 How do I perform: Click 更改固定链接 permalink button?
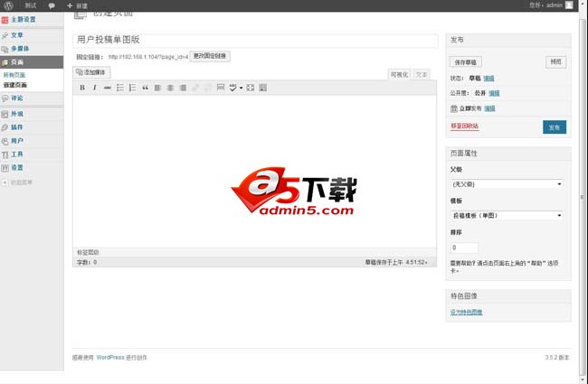pyautogui.click(x=210, y=56)
